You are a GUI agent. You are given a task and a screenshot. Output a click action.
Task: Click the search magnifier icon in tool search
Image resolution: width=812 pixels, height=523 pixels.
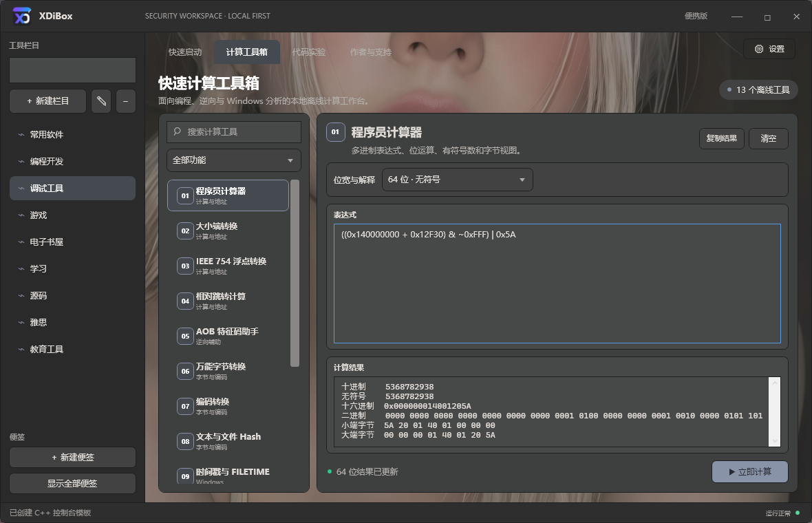click(x=177, y=131)
